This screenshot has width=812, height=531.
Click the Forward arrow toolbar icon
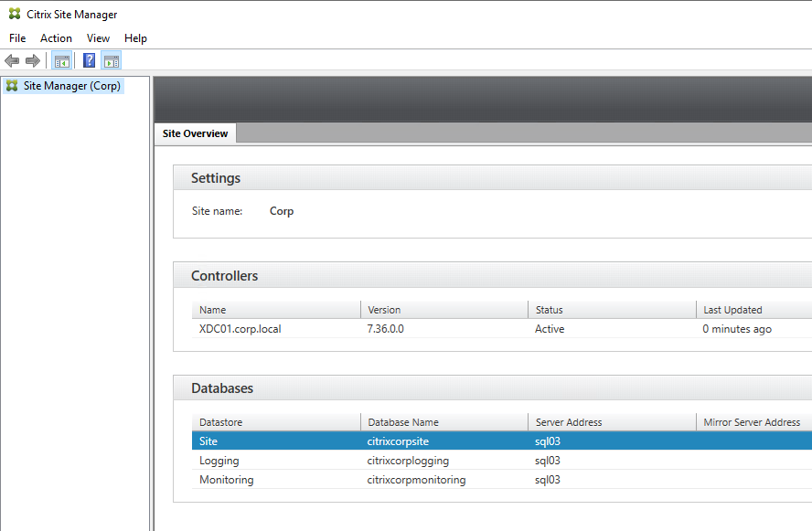[x=33, y=61]
